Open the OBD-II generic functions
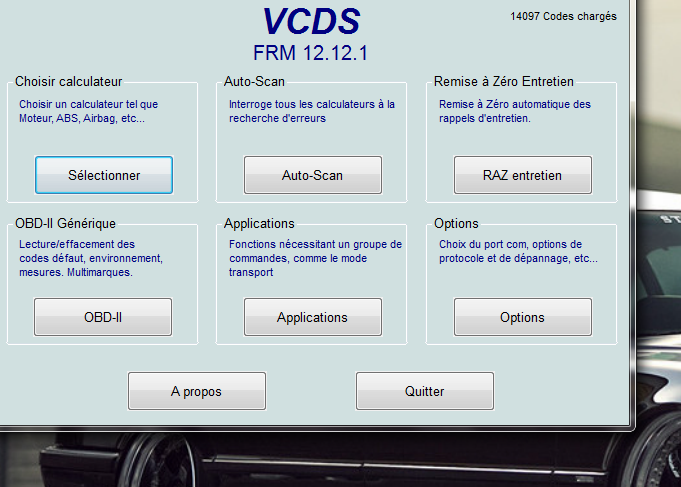 click(103, 317)
